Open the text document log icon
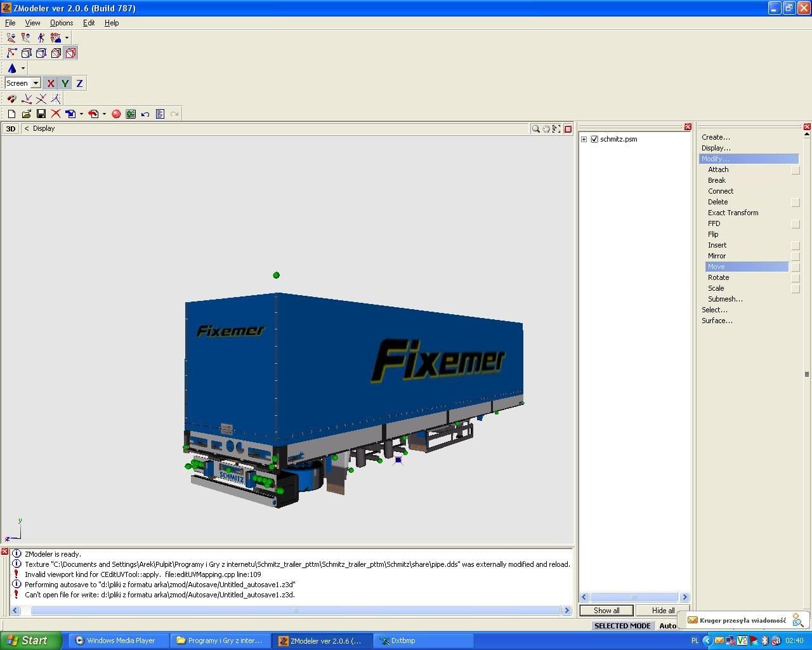 click(160, 114)
